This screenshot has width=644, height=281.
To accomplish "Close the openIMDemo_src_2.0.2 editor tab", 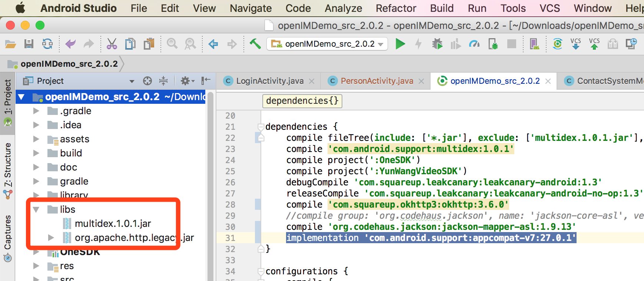I will (548, 81).
